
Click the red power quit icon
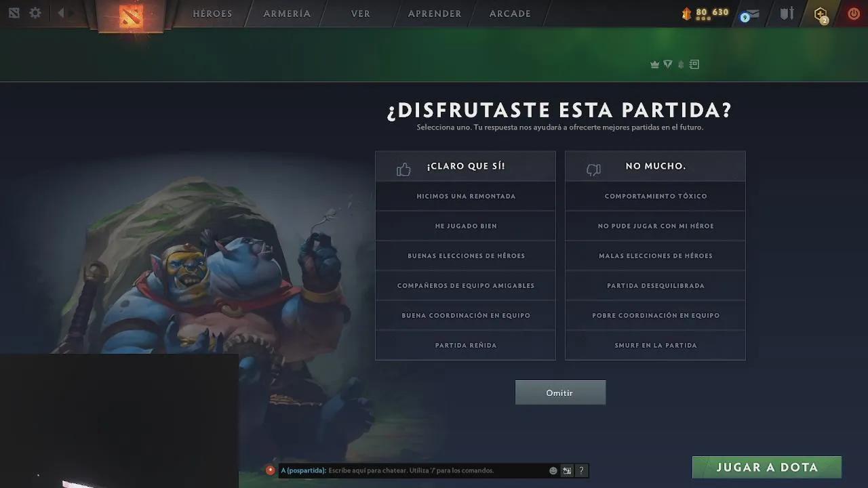[854, 13]
